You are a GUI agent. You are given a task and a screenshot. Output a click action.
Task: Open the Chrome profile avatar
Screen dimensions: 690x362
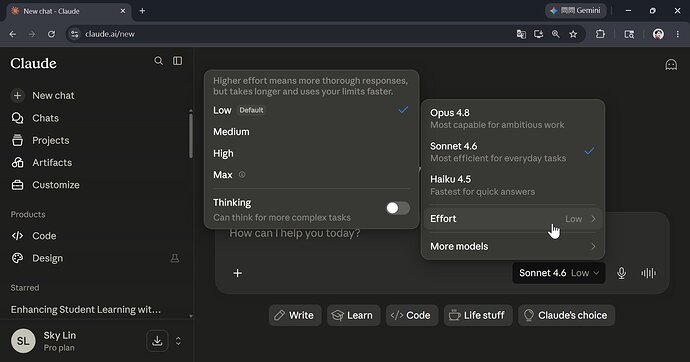[658, 34]
